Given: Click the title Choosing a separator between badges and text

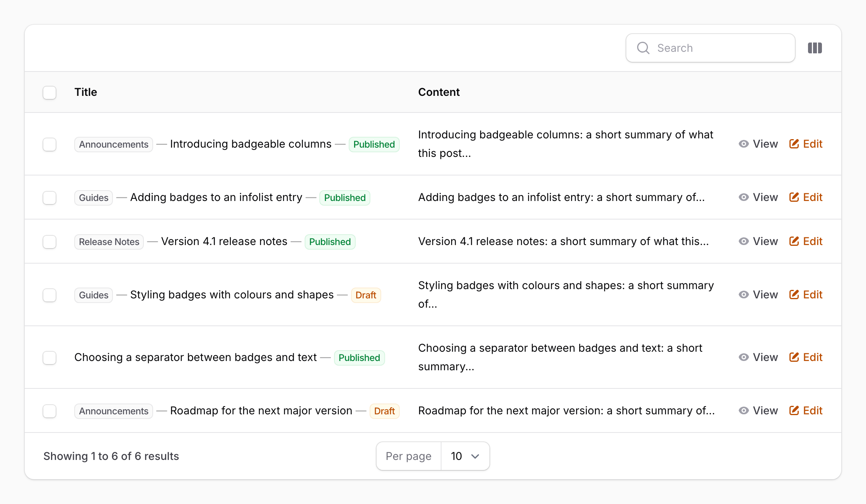Looking at the screenshot, I should [x=196, y=357].
